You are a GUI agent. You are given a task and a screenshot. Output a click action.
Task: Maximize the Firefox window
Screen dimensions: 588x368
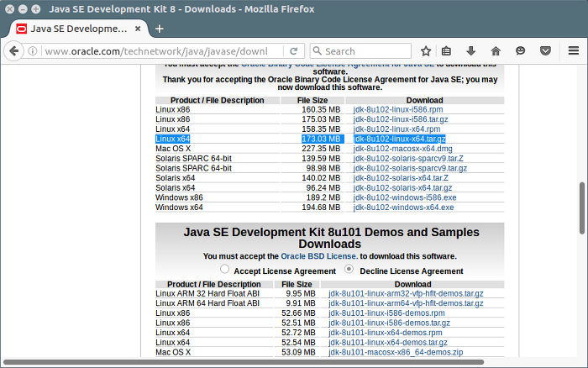tap(35, 9)
